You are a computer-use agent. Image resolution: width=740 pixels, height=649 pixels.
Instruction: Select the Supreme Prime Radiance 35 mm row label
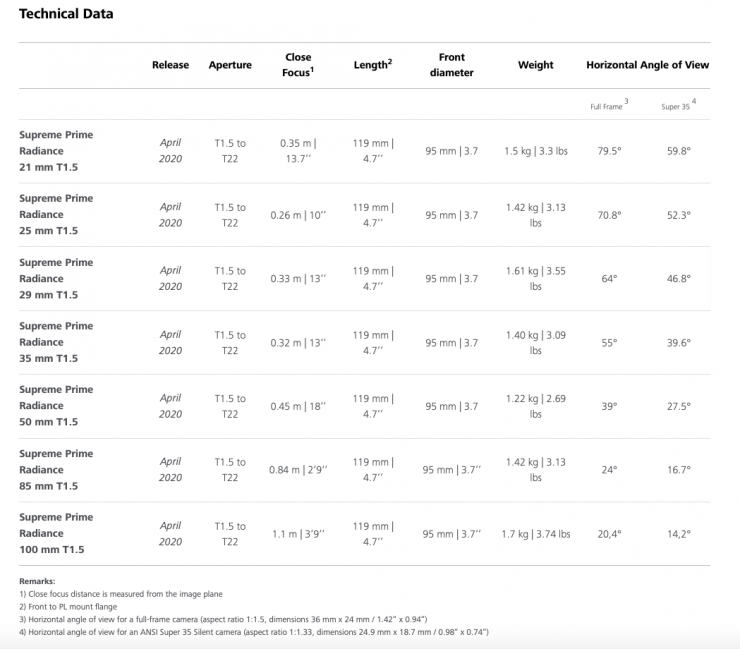tap(56, 342)
